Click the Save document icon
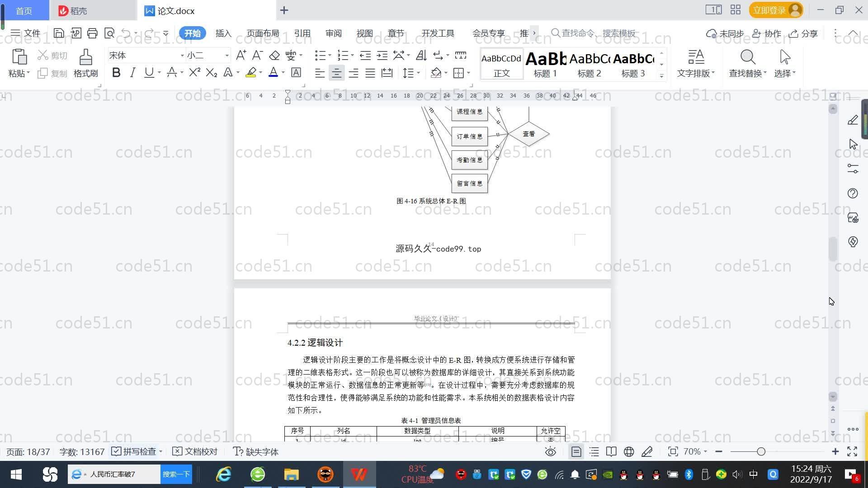This screenshot has height=488, width=868. pyautogui.click(x=58, y=33)
